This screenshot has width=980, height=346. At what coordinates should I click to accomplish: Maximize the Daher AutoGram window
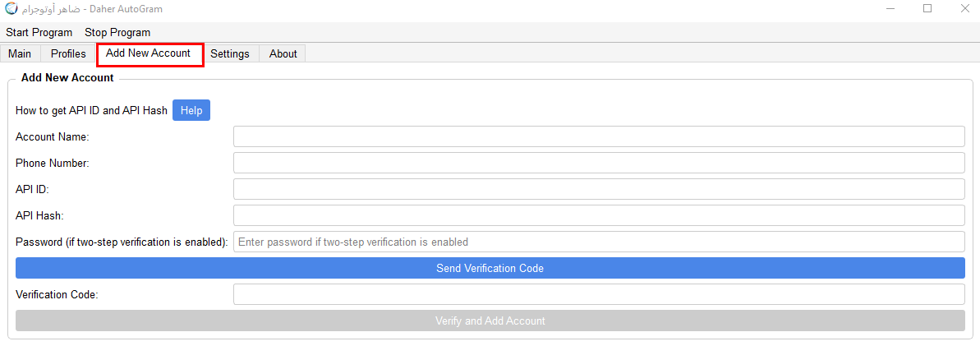pyautogui.click(x=927, y=9)
